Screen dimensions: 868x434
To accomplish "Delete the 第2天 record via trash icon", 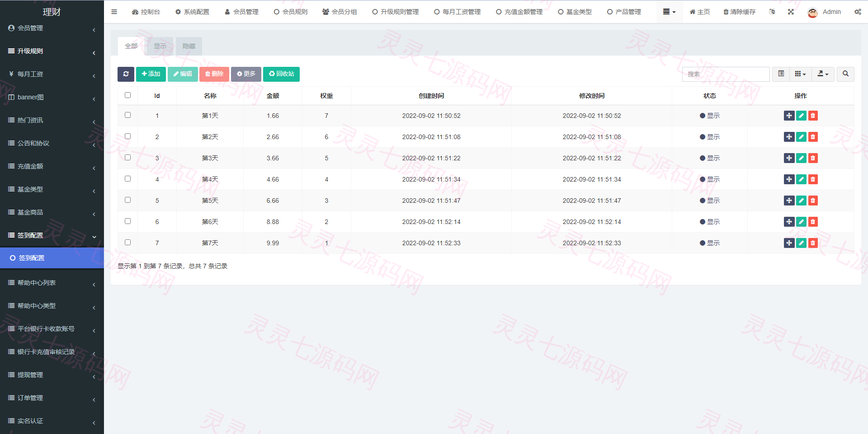I will coord(813,137).
